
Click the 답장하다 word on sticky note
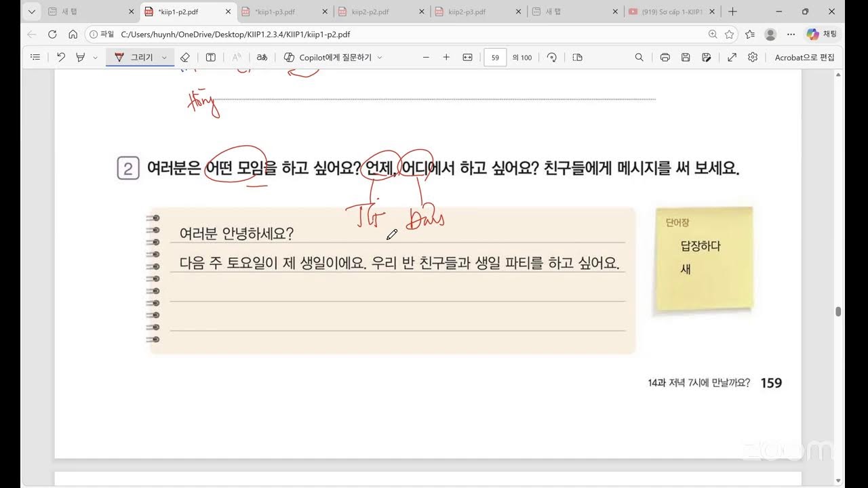tap(701, 246)
